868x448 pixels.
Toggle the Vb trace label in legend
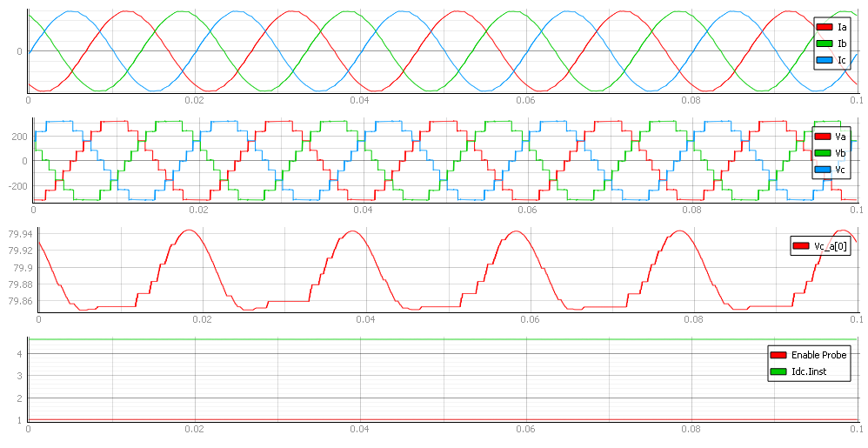click(840, 153)
